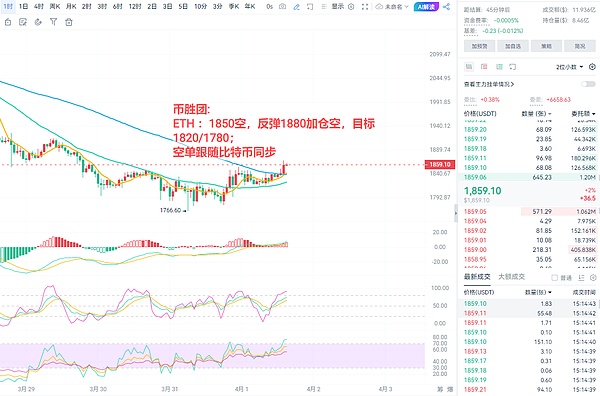The height and width of the screenshot is (396, 600).
Task: Select combined buy-sell order book view icon
Action: pos(469,67)
